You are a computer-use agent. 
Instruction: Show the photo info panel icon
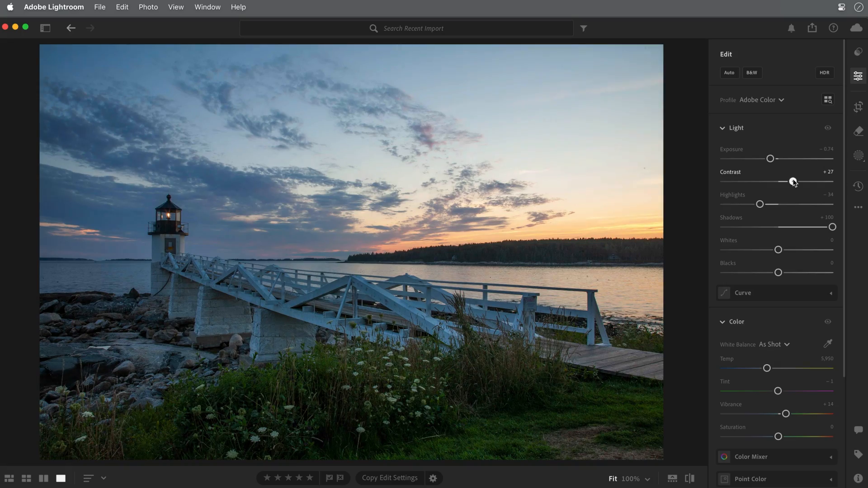pos(858,478)
